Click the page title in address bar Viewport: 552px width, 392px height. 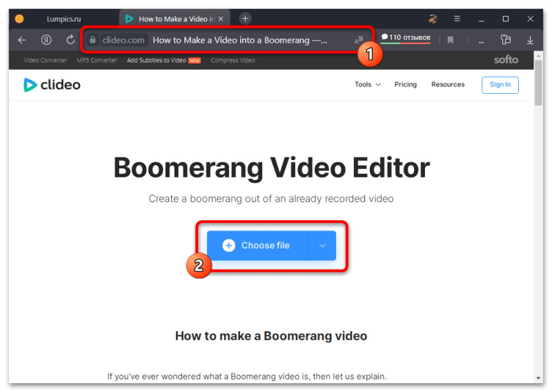[x=239, y=40]
